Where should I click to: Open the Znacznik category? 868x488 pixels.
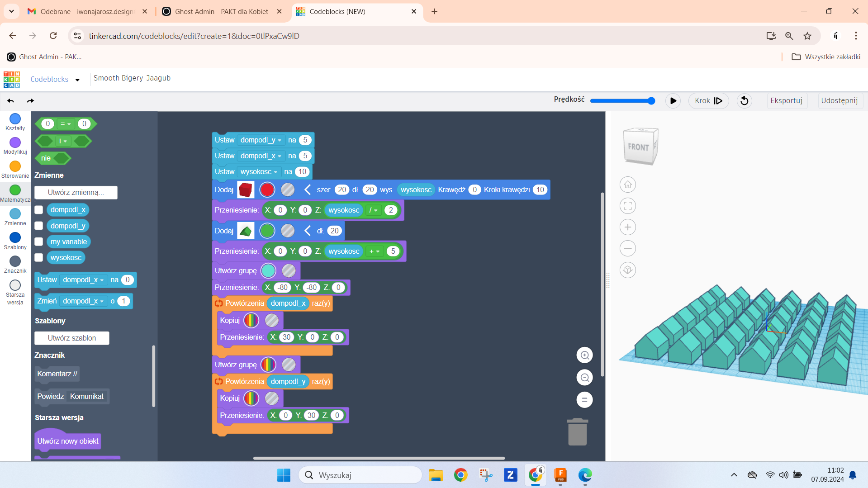tap(15, 265)
